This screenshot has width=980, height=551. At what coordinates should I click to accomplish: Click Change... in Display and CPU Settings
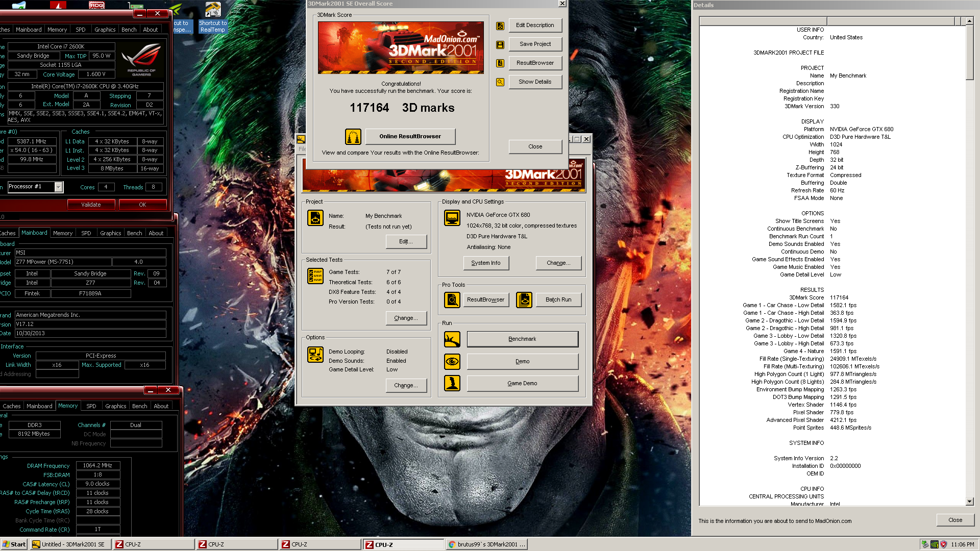[558, 263]
